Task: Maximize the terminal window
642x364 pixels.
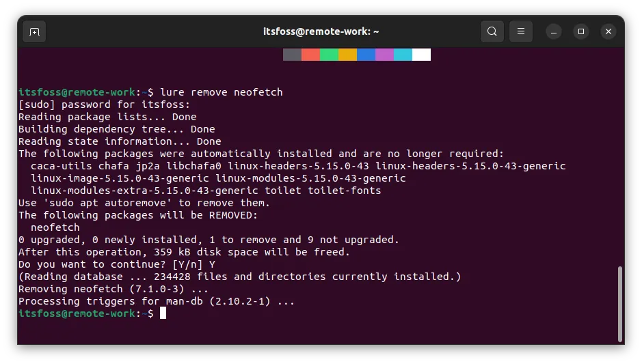Action: (x=580, y=31)
